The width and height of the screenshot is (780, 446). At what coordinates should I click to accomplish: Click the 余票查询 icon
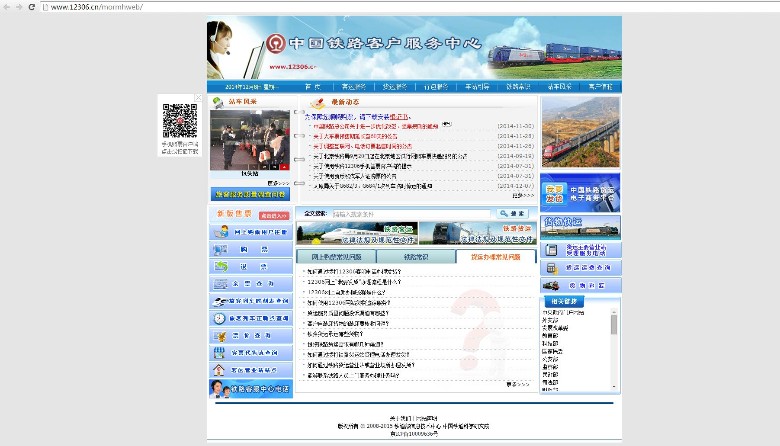220,284
